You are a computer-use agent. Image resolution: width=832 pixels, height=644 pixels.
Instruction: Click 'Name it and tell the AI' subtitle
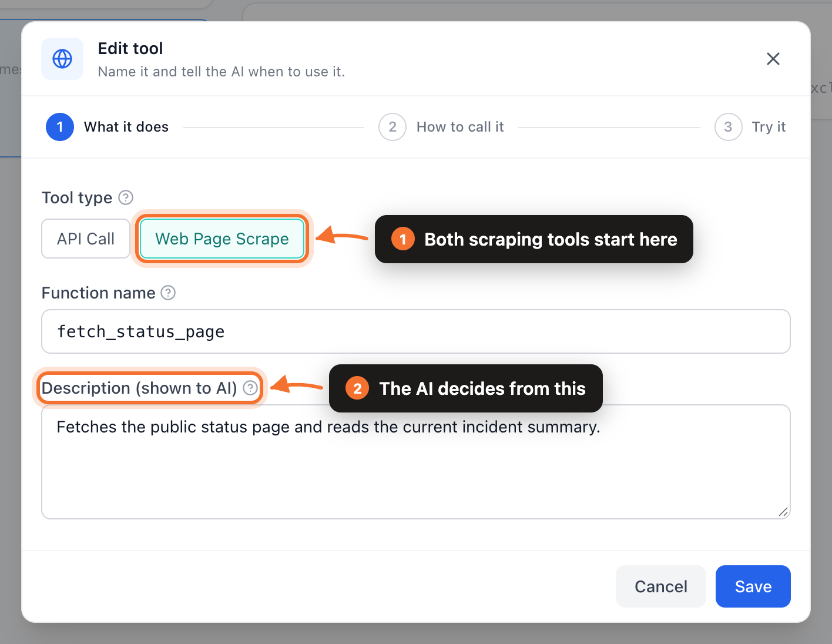tap(222, 72)
